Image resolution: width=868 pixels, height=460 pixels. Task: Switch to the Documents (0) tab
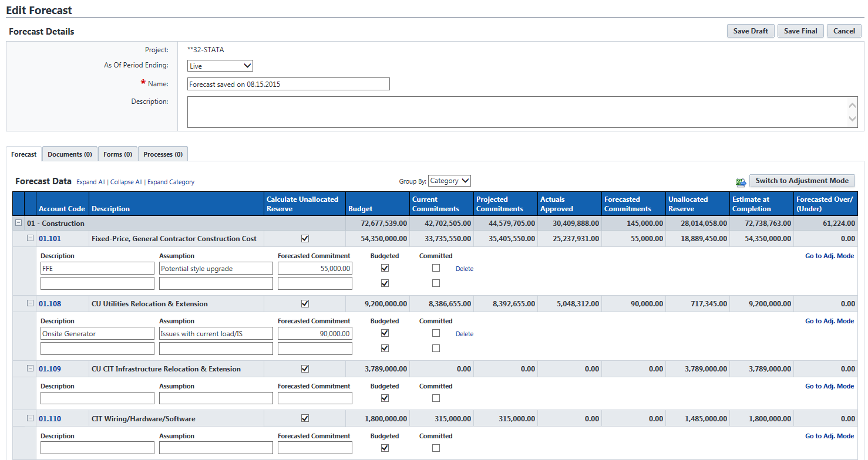tap(70, 154)
